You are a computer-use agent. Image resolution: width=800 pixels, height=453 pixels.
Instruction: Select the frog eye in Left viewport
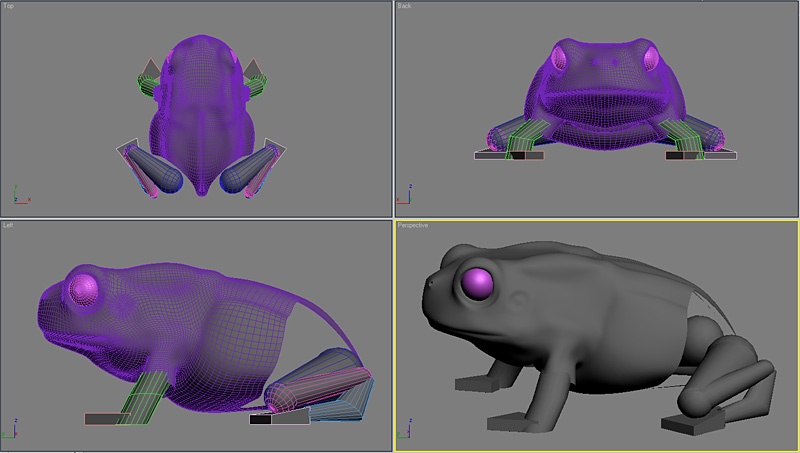click(83, 289)
